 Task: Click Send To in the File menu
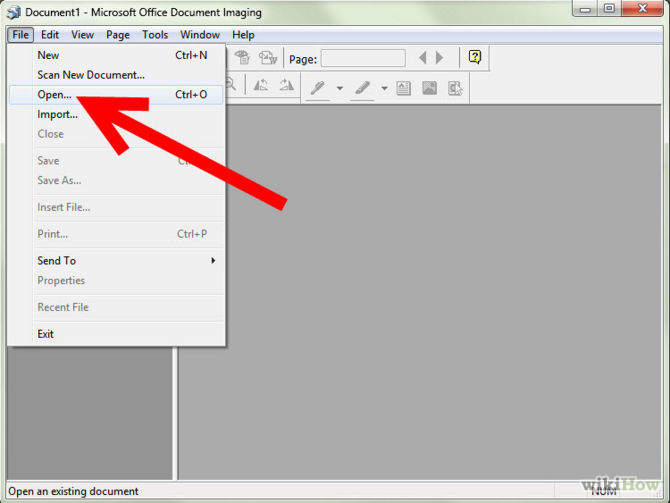pyautogui.click(x=116, y=261)
